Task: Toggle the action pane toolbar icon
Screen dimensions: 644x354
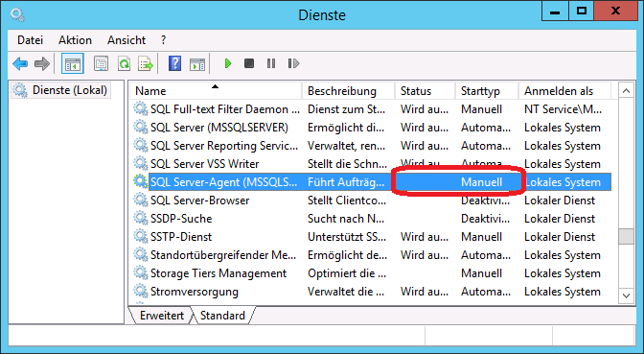Action: pos(197,63)
